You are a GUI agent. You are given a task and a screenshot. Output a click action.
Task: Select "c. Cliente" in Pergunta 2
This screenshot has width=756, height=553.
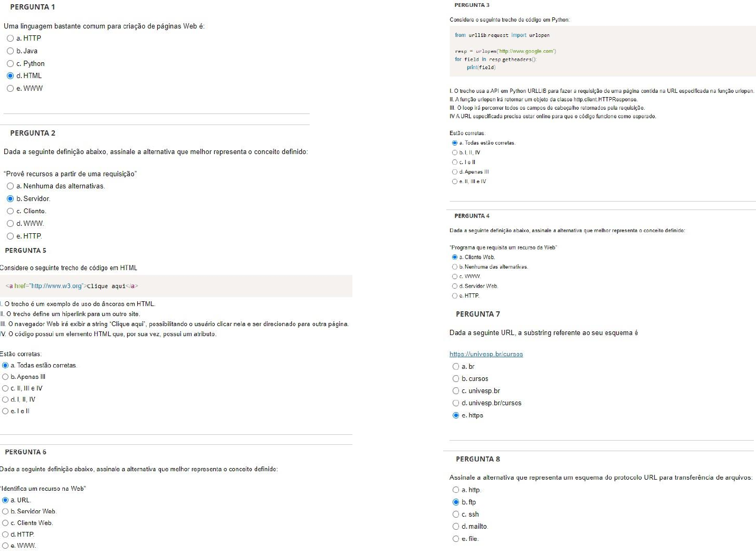click(x=10, y=211)
